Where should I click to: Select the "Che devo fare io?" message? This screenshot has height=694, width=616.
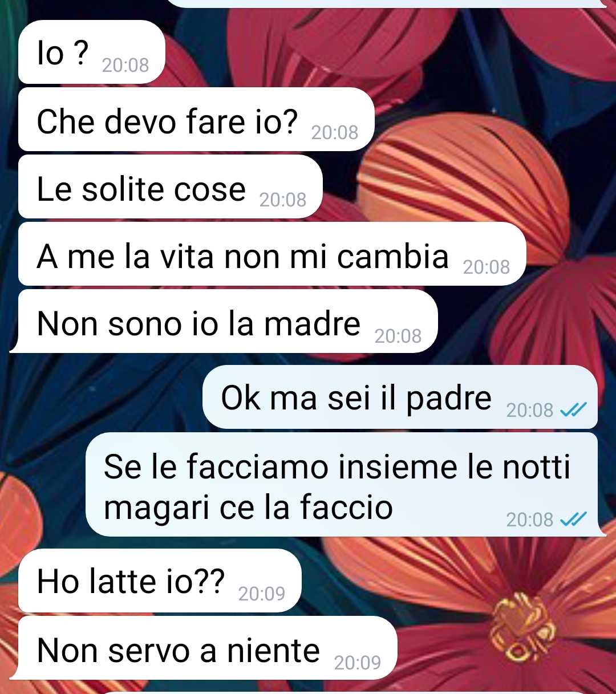[x=196, y=119]
